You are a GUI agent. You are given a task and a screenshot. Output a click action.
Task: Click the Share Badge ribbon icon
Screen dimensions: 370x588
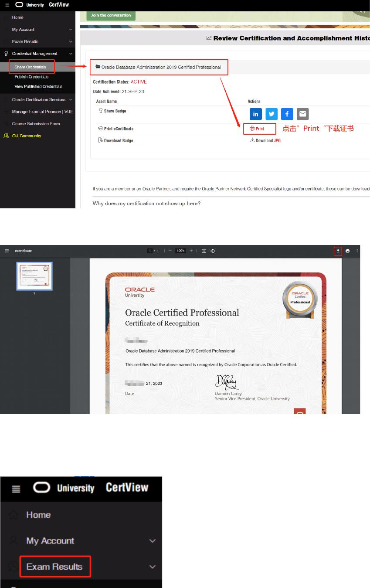click(x=101, y=111)
